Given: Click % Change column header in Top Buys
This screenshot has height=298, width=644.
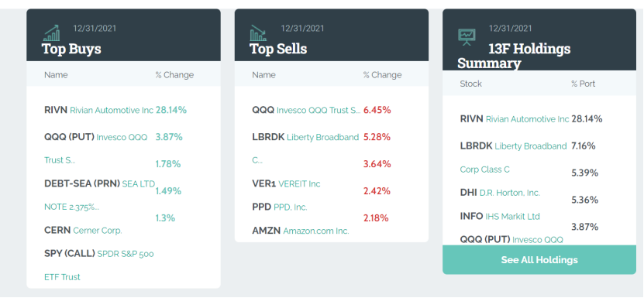Looking at the screenshot, I should (174, 75).
